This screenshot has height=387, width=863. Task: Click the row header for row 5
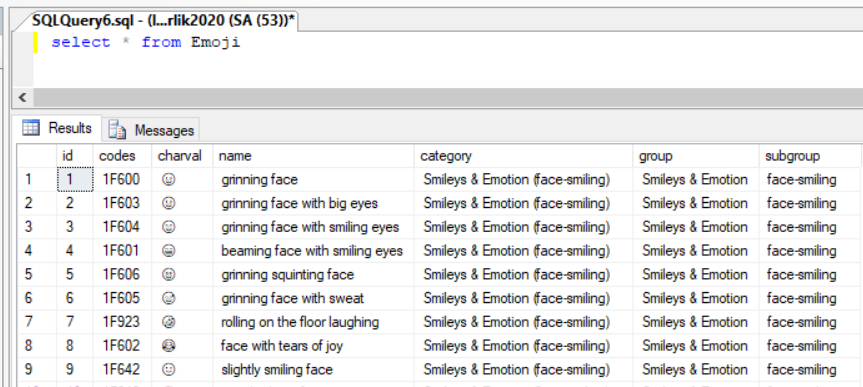36,274
